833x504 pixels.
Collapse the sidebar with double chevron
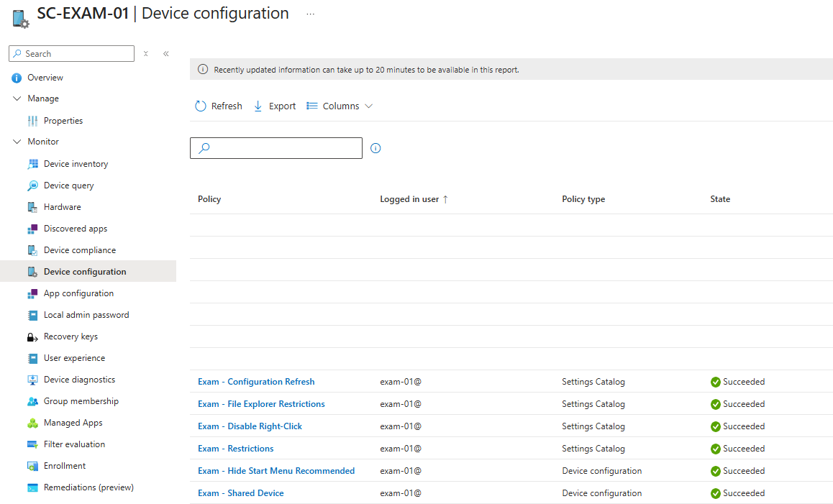point(165,54)
